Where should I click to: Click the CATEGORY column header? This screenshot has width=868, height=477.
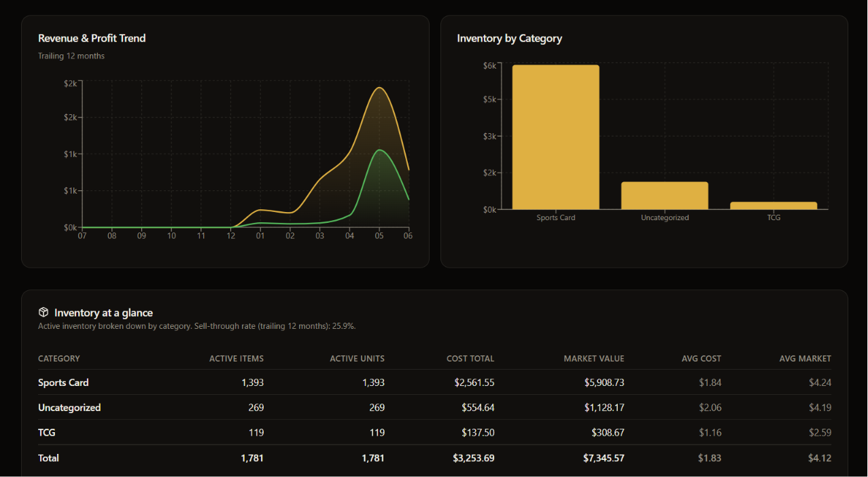point(59,358)
